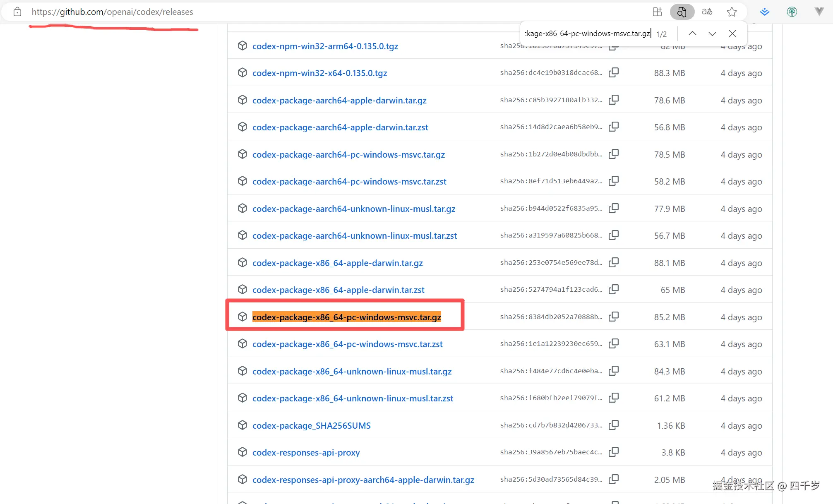Add page to favorites with star icon

(x=732, y=12)
